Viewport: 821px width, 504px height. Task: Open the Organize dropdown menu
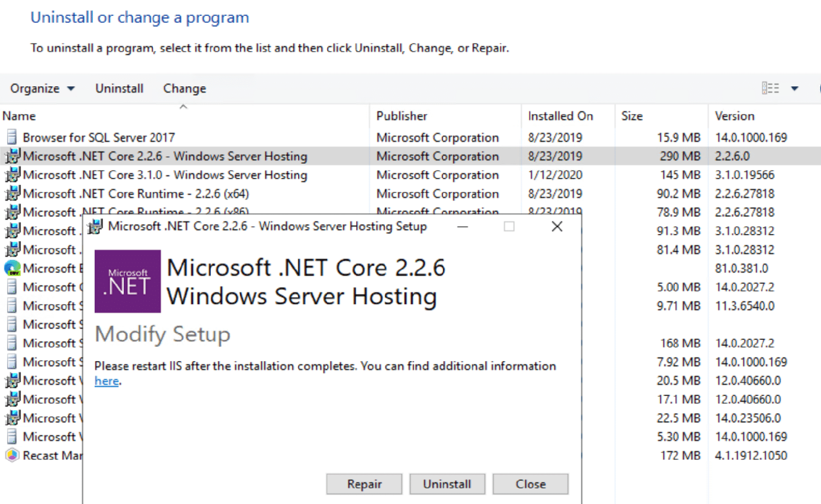(42, 88)
